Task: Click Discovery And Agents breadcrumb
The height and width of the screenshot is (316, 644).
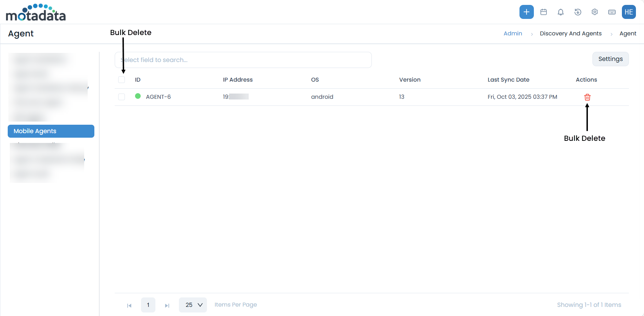Action: click(570, 34)
